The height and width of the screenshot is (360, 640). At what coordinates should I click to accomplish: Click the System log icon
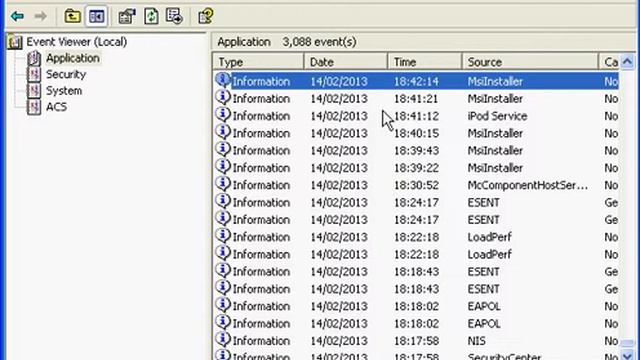point(34,91)
